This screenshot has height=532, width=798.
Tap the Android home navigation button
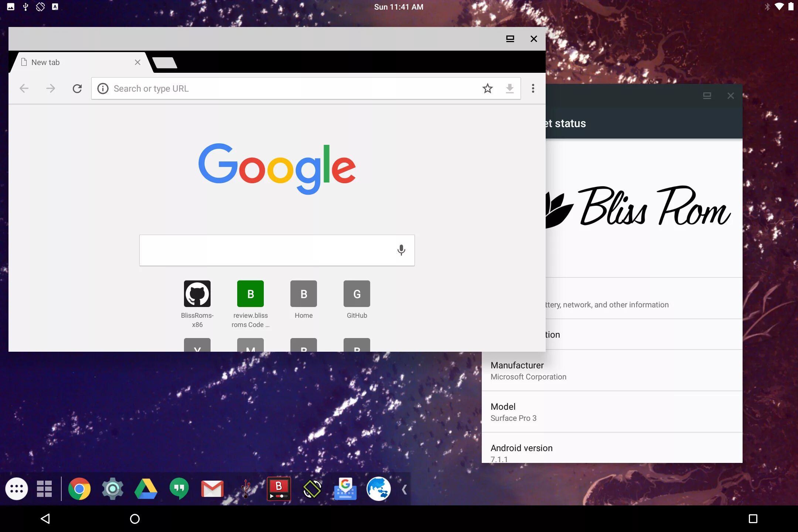135,519
